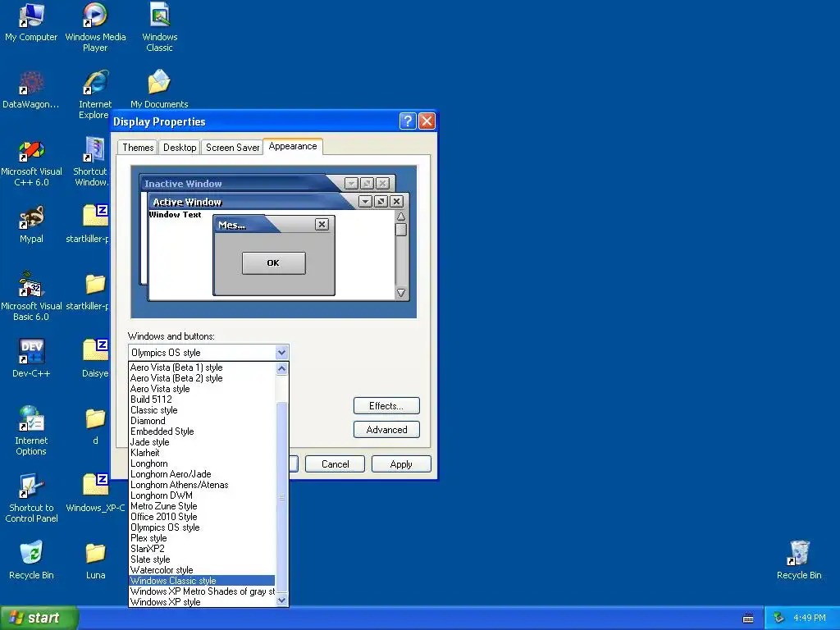
Task: Select the Shortcut to Control Panel icon
Action: pos(31,498)
